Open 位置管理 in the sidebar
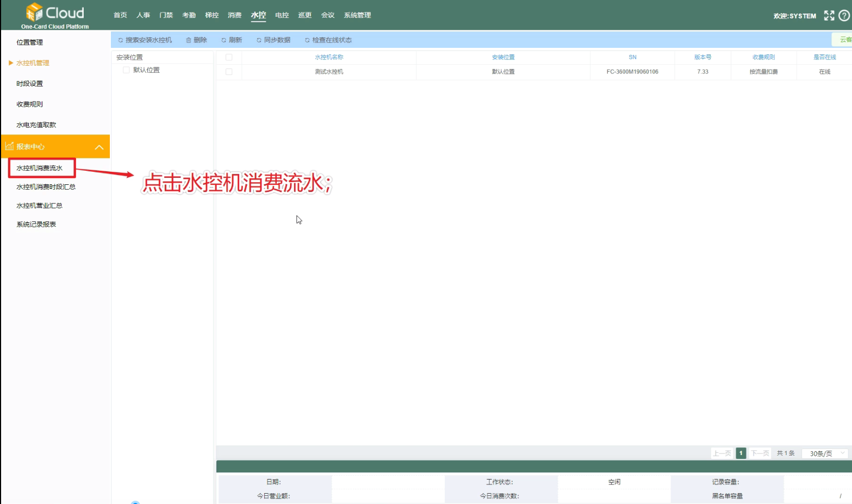The width and height of the screenshot is (852, 504). tap(29, 42)
